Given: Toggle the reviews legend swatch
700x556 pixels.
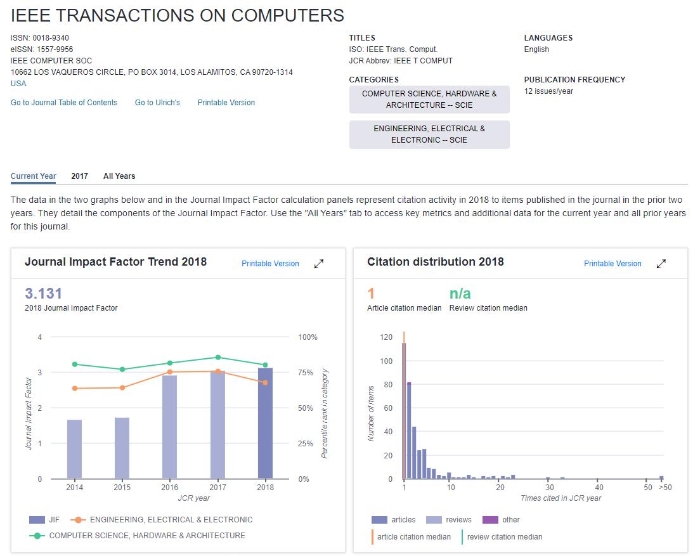Looking at the screenshot, I should (x=434, y=520).
